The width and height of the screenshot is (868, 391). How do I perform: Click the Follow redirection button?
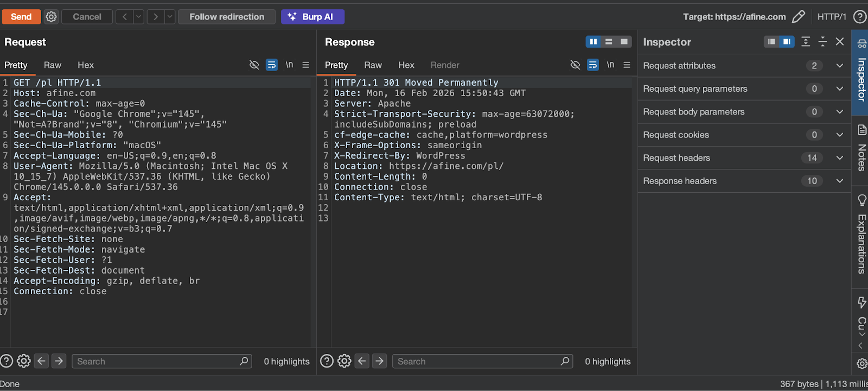(x=227, y=17)
